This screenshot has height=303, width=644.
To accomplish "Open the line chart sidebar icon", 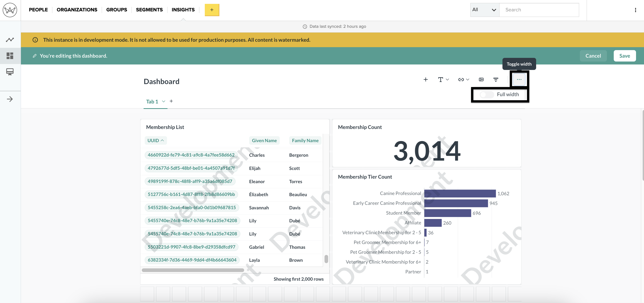I will click(x=10, y=40).
